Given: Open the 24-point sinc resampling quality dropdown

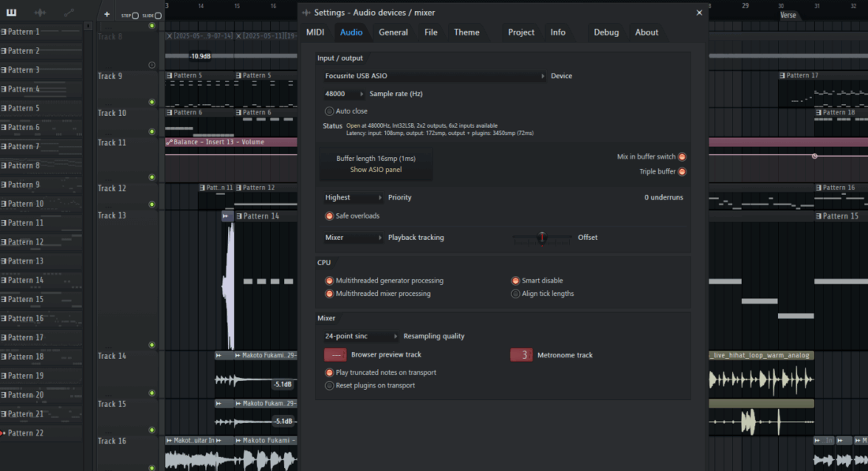Looking at the screenshot, I should pos(361,336).
